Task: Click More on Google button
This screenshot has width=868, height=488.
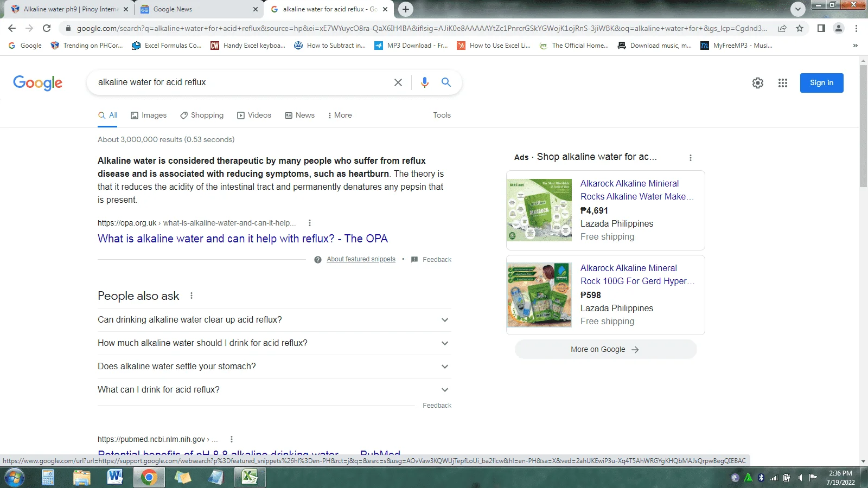Action: click(x=605, y=350)
